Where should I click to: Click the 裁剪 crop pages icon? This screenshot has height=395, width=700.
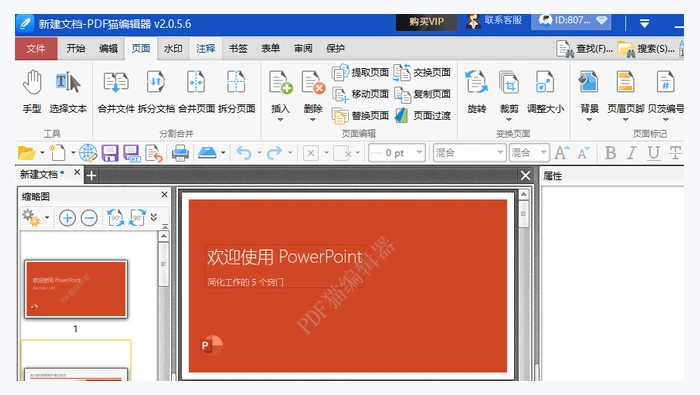tap(509, 82)
